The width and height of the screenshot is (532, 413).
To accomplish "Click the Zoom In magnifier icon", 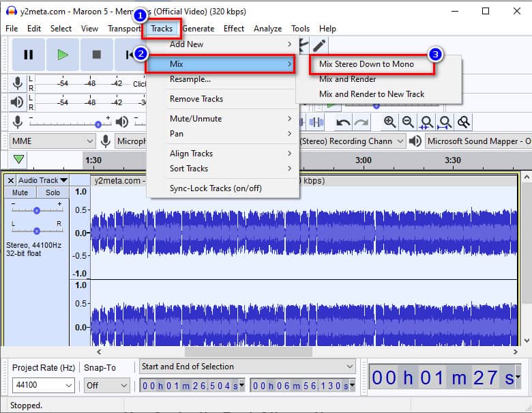I will (389, 122).
